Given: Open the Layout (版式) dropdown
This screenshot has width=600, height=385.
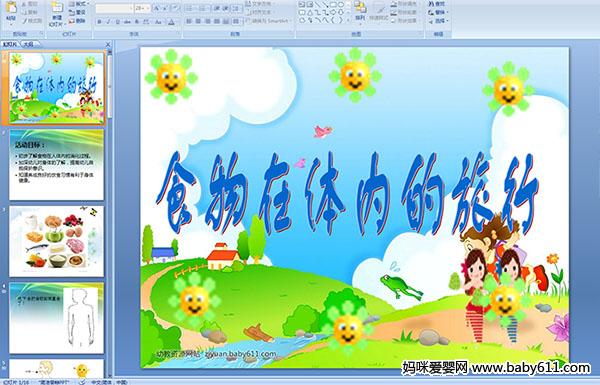Looking at the screenshot, I should coord(78,4).
